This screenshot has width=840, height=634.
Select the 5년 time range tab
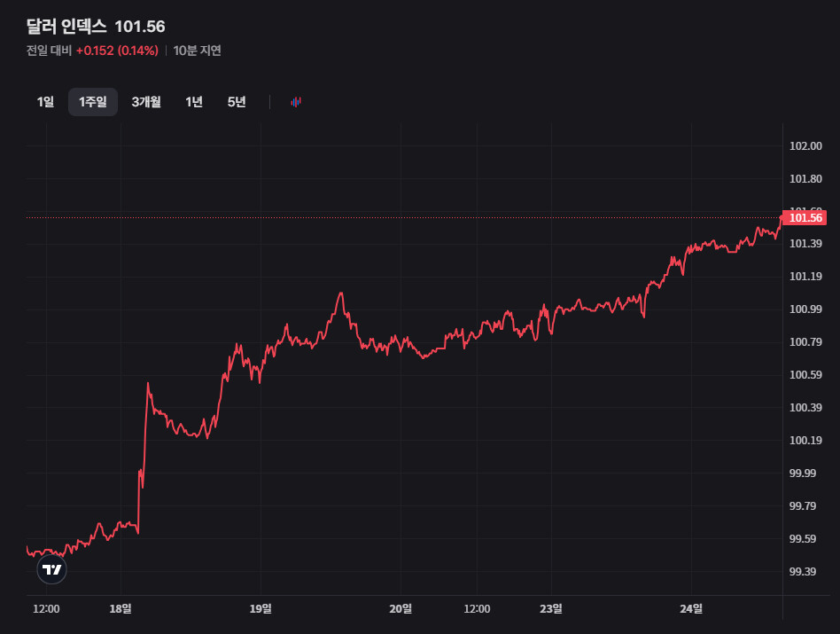[x=237, y=102]
